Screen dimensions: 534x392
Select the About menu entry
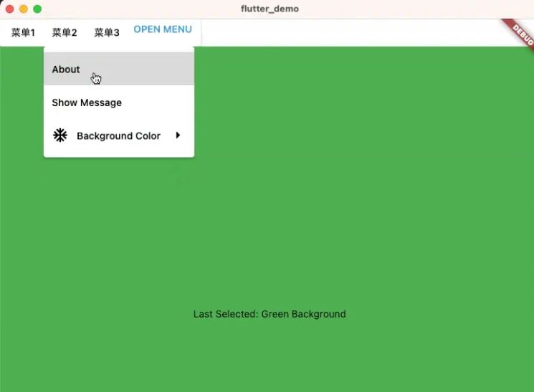pyautogui.click(x=66, y=70)
